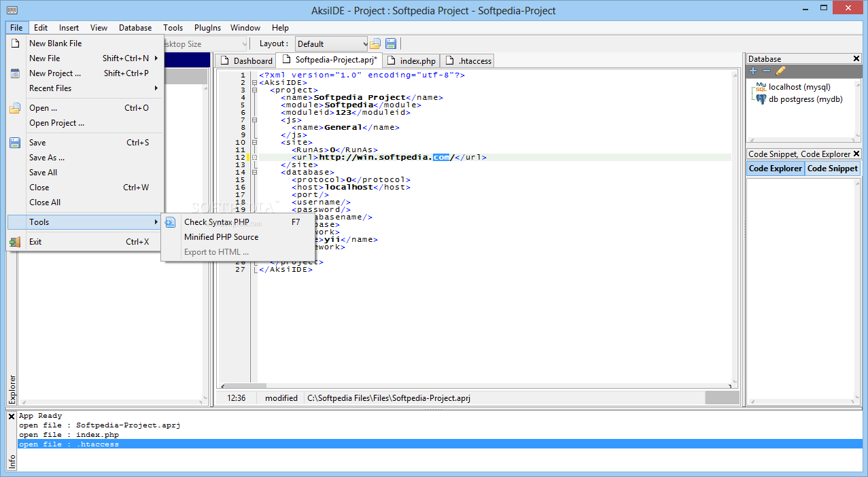This screenshot has width=868, height=477.
Task: Open the Database menu
Action: [135, 28]
